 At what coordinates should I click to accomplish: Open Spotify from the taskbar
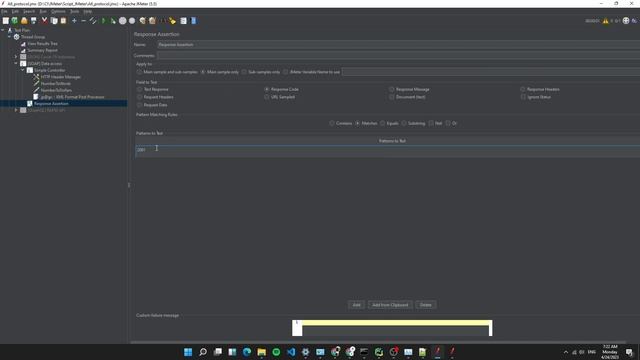point(276,352)
